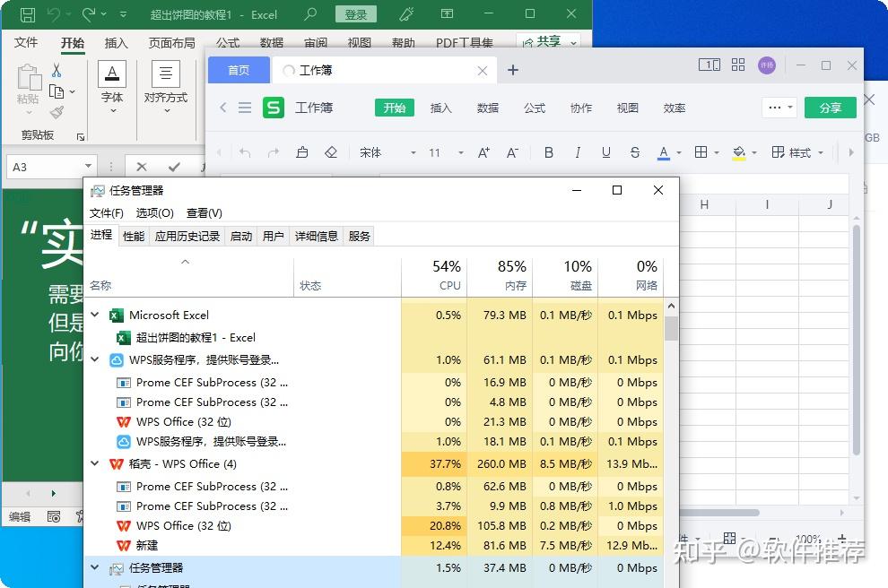Open the WPS more options ellipsis dropdown
The image size is (888, 588).
[779, 108]
